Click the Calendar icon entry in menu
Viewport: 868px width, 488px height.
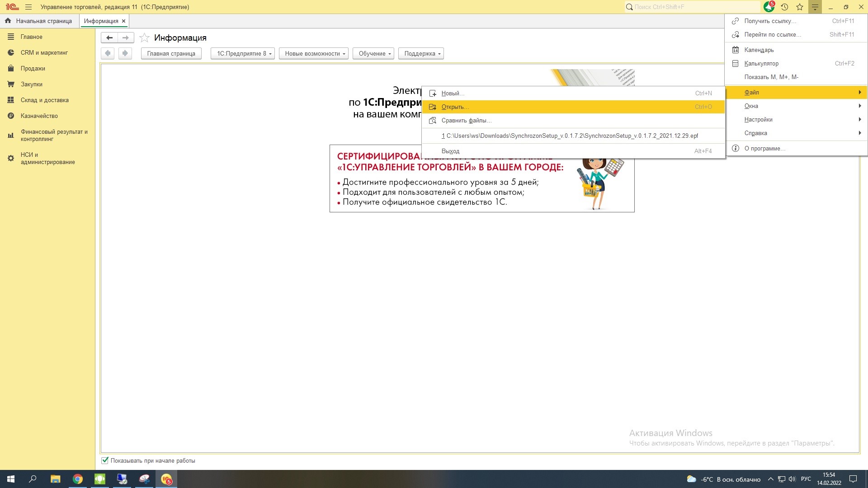click(x=736, y=50)
